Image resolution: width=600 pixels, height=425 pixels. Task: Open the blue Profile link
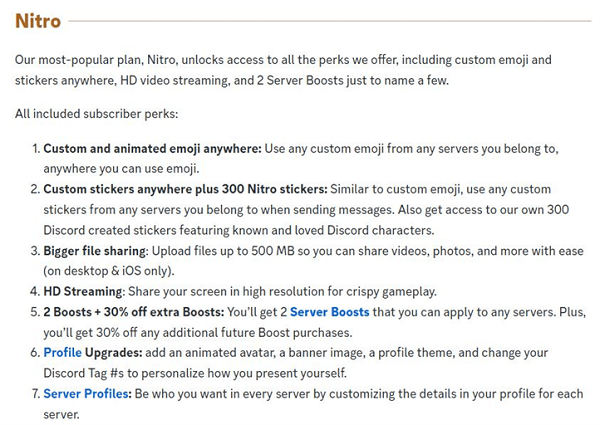[62, 352]
